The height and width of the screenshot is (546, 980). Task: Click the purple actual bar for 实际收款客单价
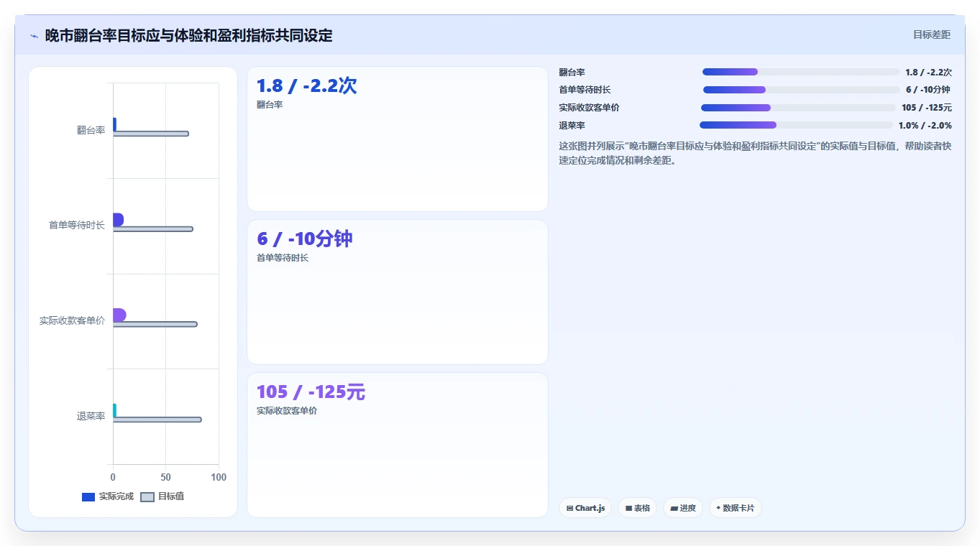[x=119, y=315]
